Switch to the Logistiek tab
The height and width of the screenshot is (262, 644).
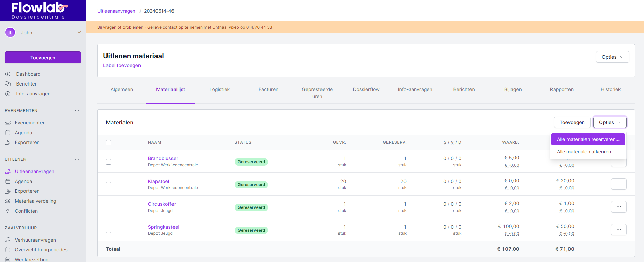click(219, 89)
